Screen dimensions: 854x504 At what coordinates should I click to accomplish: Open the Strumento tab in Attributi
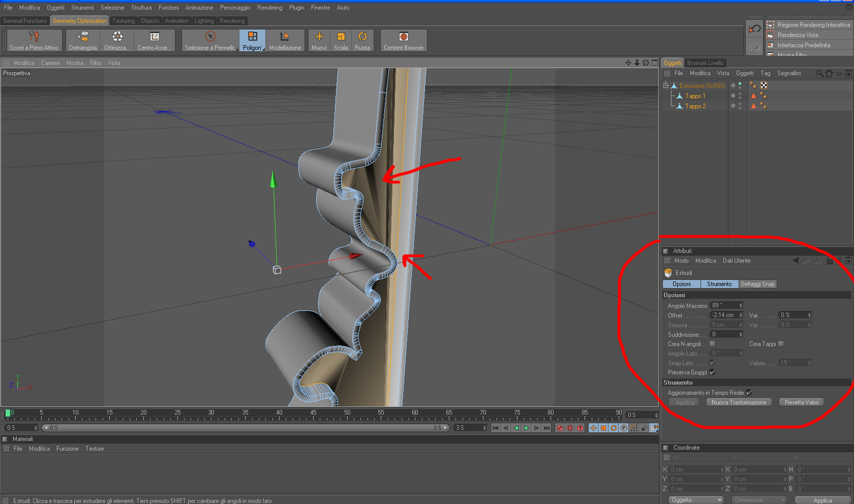719,284
